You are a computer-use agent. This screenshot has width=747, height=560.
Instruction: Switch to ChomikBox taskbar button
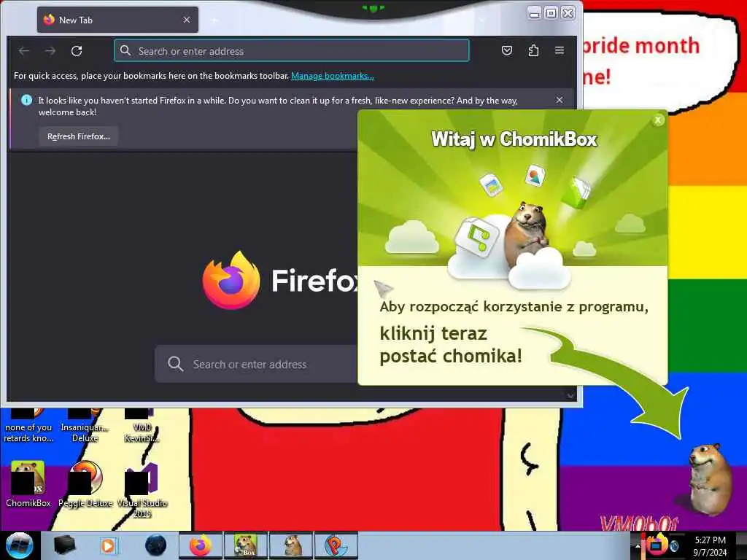[245, 545]
